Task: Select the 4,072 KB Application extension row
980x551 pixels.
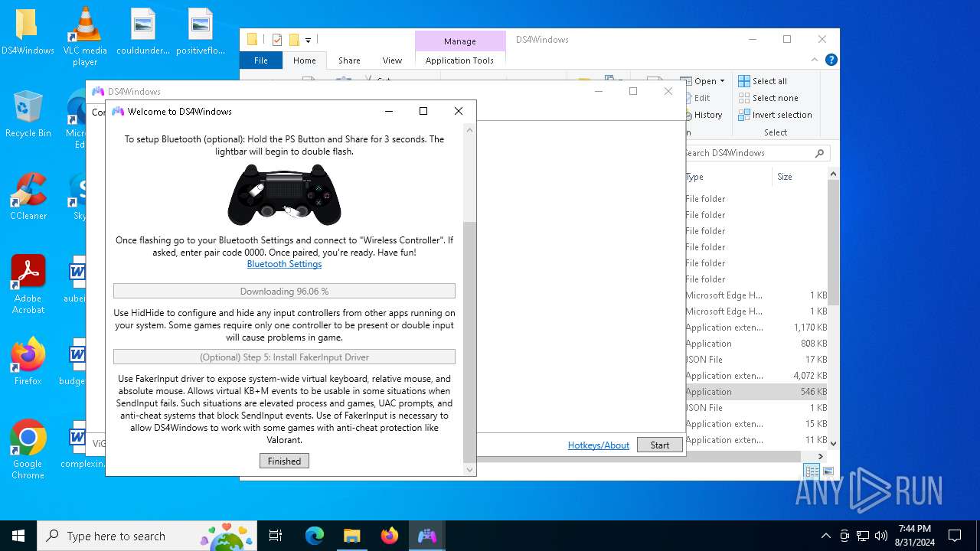Action: click(x=756, y=376)
